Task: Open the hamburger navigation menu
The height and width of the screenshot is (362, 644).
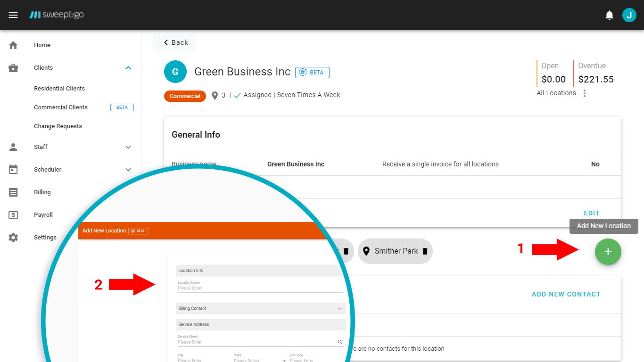Action: click(x=13, y=15)
